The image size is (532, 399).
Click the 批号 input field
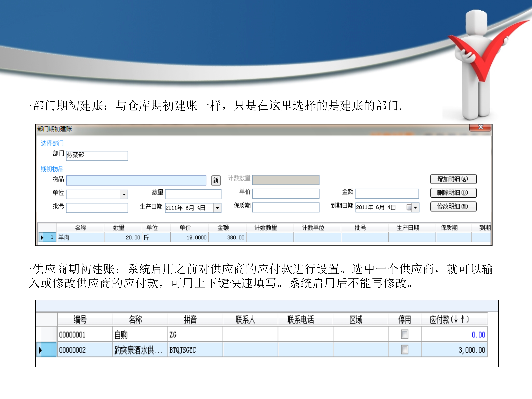(x=97, y=208)
